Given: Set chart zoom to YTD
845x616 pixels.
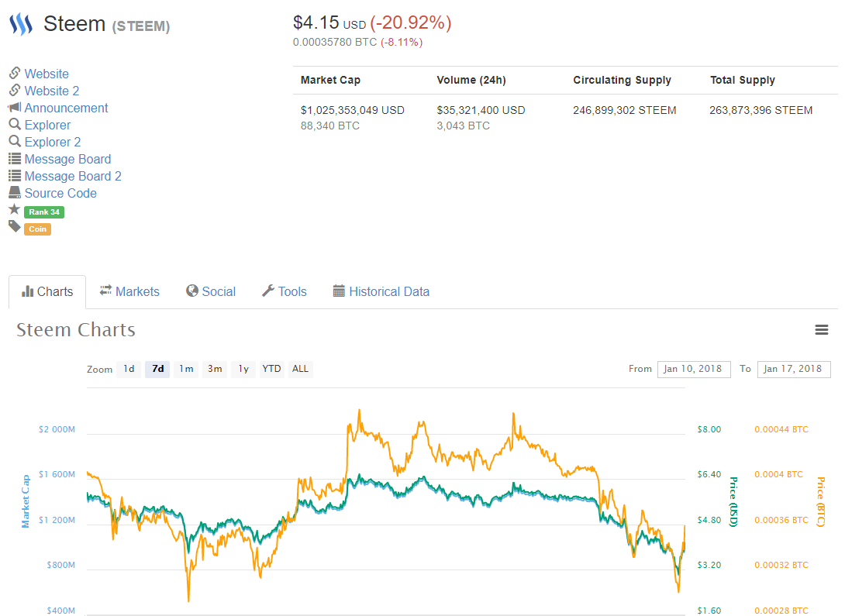Looking at the screenshot, I should click(x=271, y=369).
